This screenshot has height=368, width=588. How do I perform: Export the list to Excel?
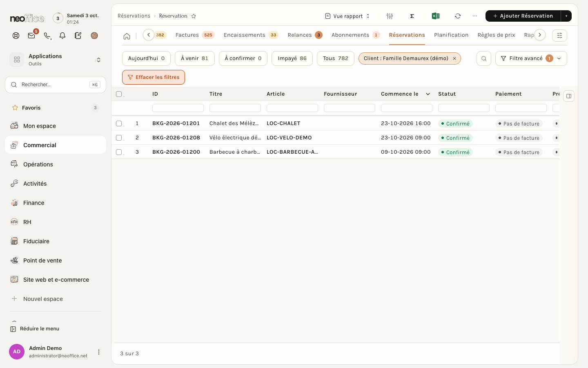tap(436, 16)
